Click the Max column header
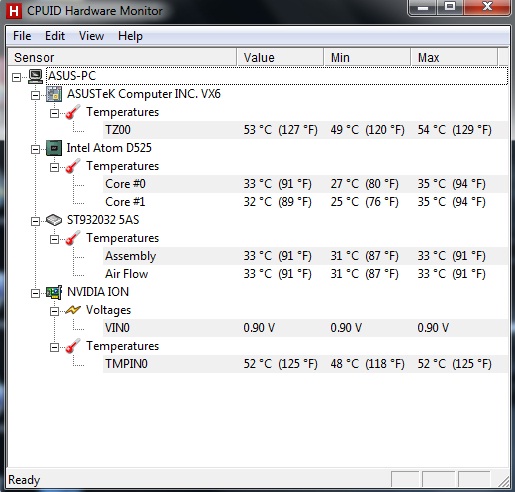Screen dimensions: 515x492 [x=454, y=57]
